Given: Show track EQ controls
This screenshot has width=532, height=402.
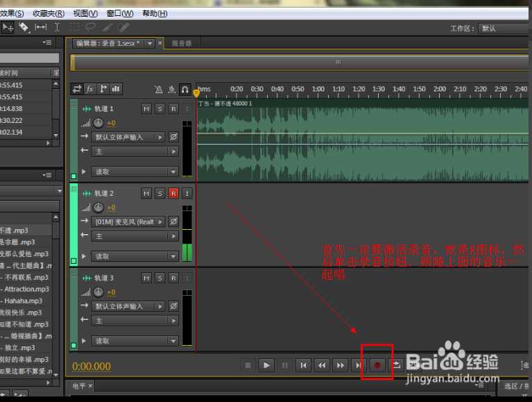Looking at the screenshot, I should pos(116,89).
